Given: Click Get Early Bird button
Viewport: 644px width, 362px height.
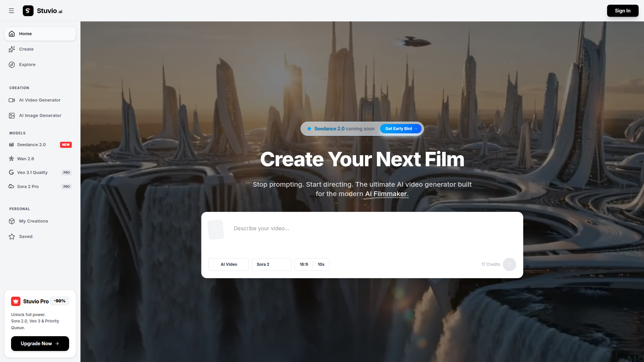Looking at the screenshot, I should point(401,129).
